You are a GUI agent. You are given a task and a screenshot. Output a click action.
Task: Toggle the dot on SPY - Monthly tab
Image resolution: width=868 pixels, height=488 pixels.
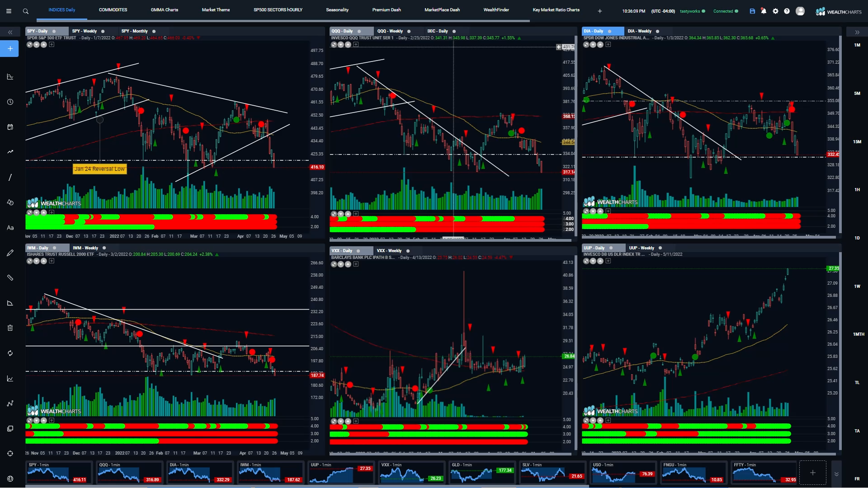[x=154, y=31]
